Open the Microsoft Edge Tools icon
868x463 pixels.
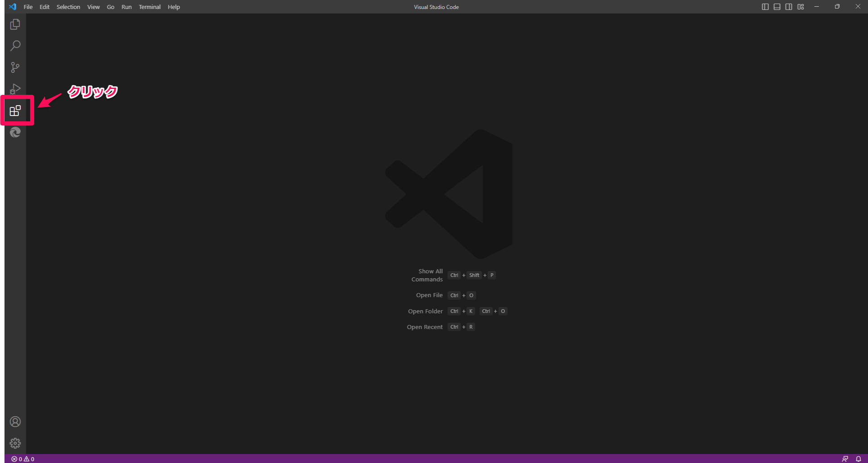pos(15,132)
